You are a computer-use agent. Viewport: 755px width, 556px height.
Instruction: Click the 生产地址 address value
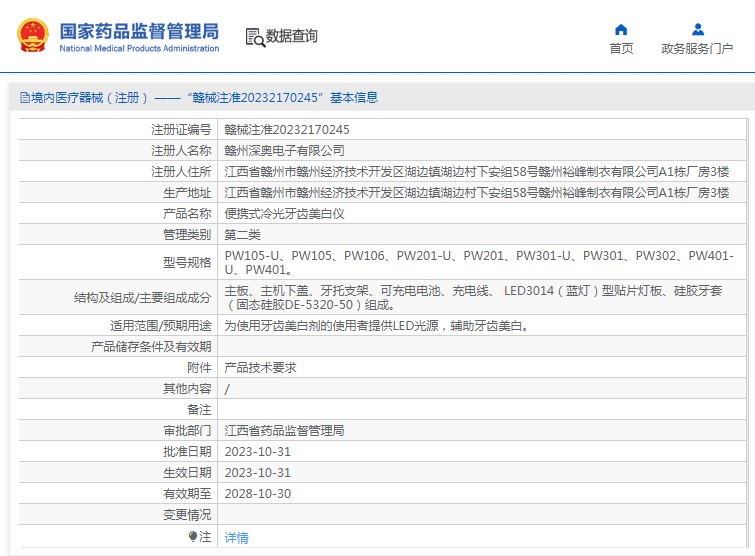coord(477,193)
